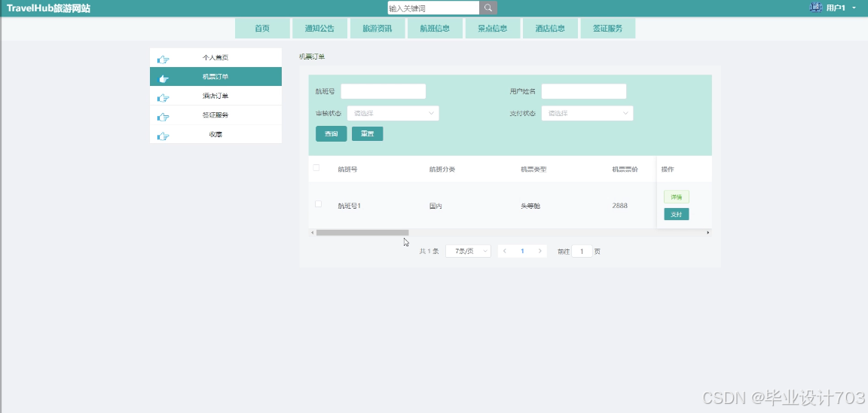Toggle the select-all header checkbox
Image resolution: width=868 pixels, height=413 pixels.
pos(316,168)
